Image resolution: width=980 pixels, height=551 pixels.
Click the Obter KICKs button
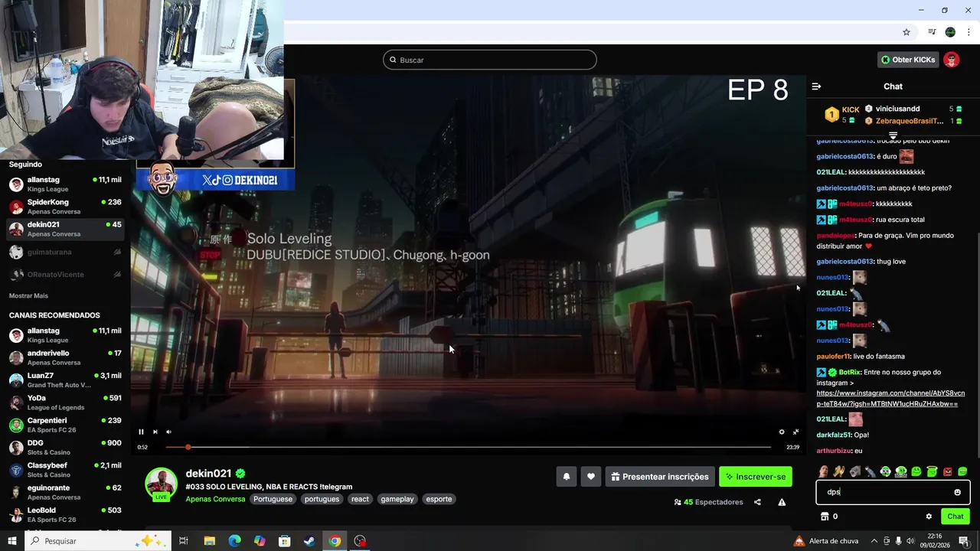908,60
